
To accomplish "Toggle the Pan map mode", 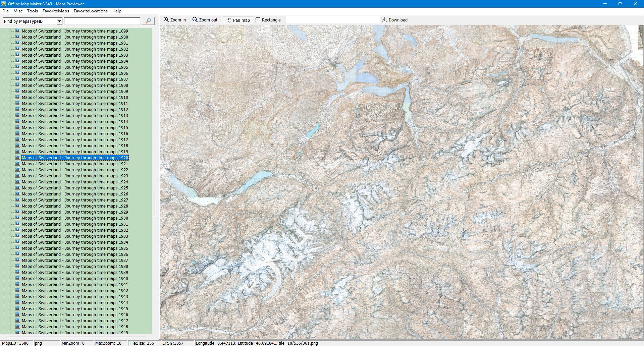I will point(238,20).
